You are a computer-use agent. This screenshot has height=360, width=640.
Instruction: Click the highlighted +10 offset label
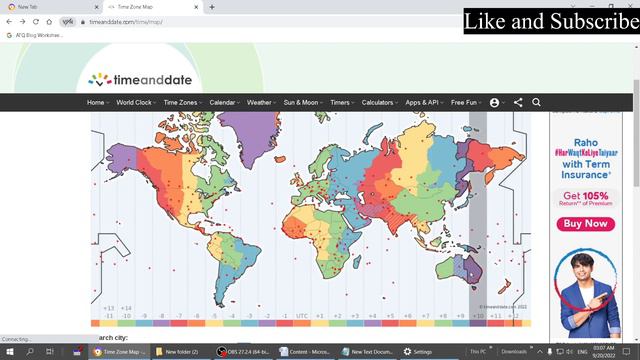(x=478, y=316)
